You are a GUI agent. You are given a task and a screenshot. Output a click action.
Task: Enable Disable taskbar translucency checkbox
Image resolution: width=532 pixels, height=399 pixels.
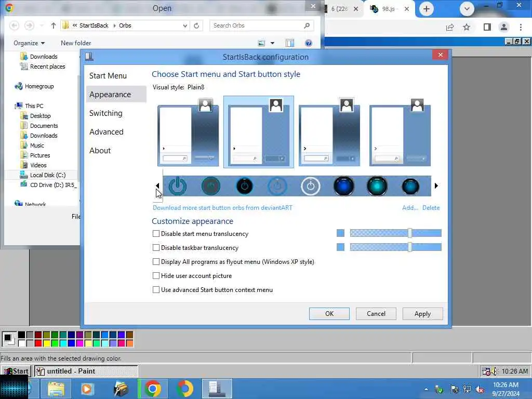point(156,248)
